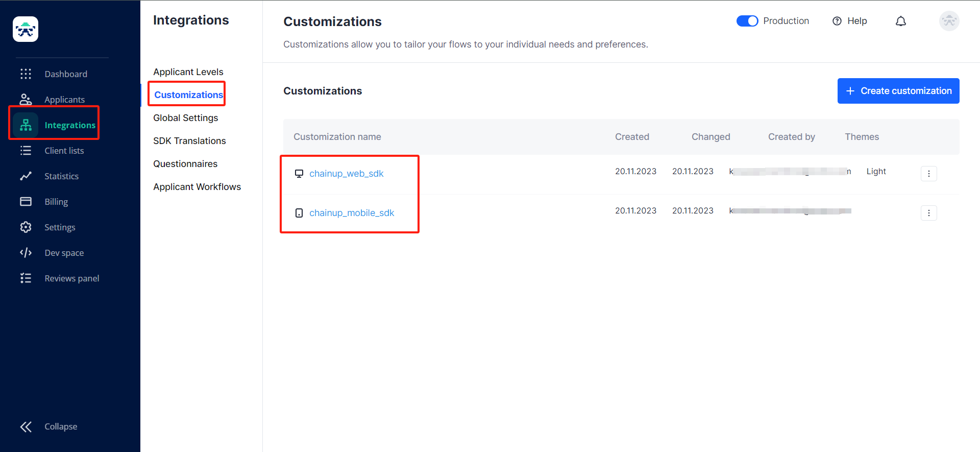Open SDK Translations menu item
Image resolution: width=980 pixels, height=452 pixels.
coord(189,141)
